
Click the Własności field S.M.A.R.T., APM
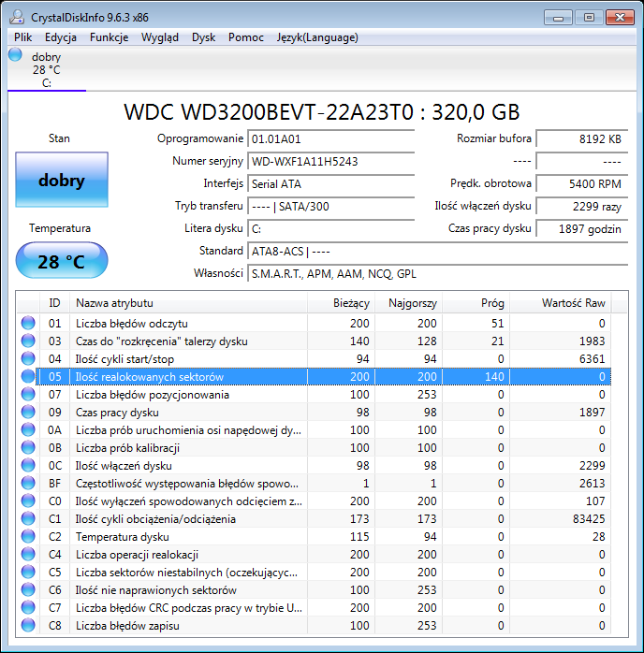coord(438,274)
